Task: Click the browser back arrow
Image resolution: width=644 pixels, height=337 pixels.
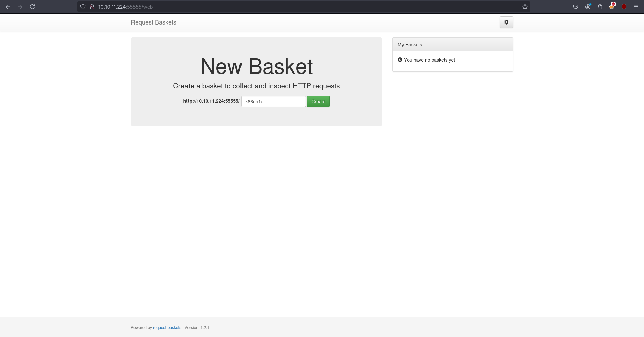Action: tap(8, 7)
